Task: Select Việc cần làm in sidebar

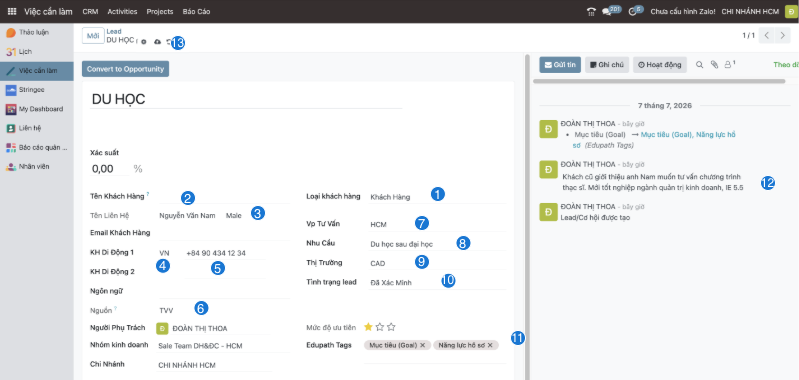Action: pyautogui.click(x=37, y=71)
